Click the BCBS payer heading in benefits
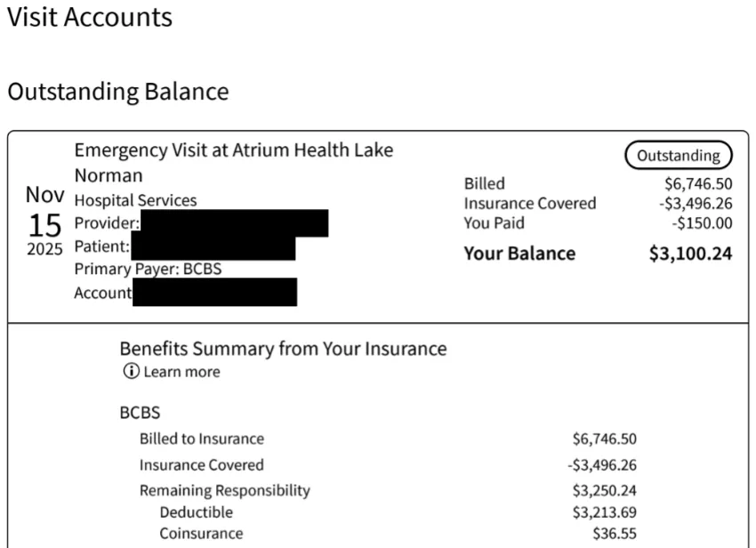Image resolution: width=756 pixels, height=548 pixels. point(140,413)
